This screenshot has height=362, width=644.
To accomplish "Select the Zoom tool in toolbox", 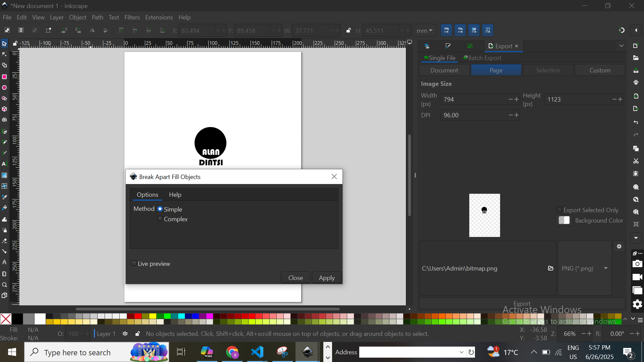I will 4,285.
